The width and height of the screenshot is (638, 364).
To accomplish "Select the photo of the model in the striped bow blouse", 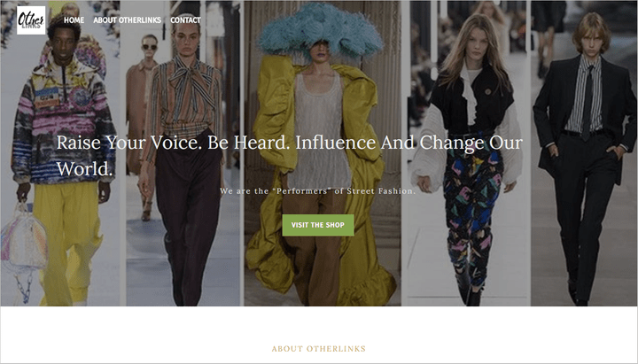I will coord(183,153).
